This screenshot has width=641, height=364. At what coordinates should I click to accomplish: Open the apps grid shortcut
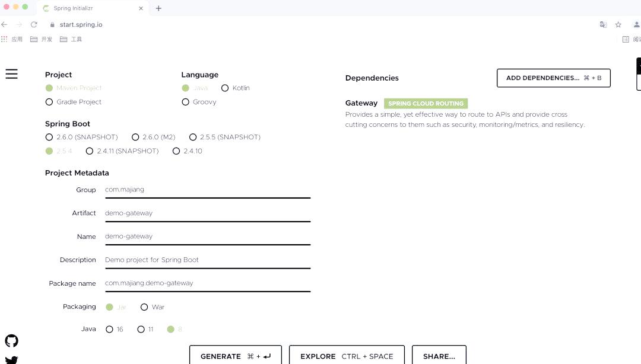click(x=4, y=39)
